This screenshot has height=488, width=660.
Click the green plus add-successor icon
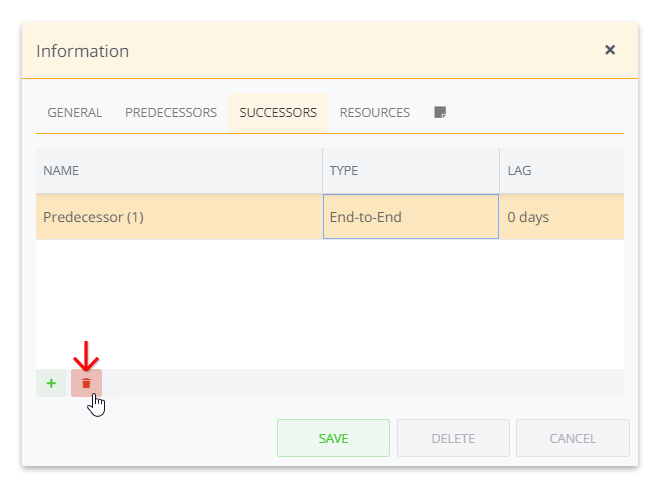(51, 383)
